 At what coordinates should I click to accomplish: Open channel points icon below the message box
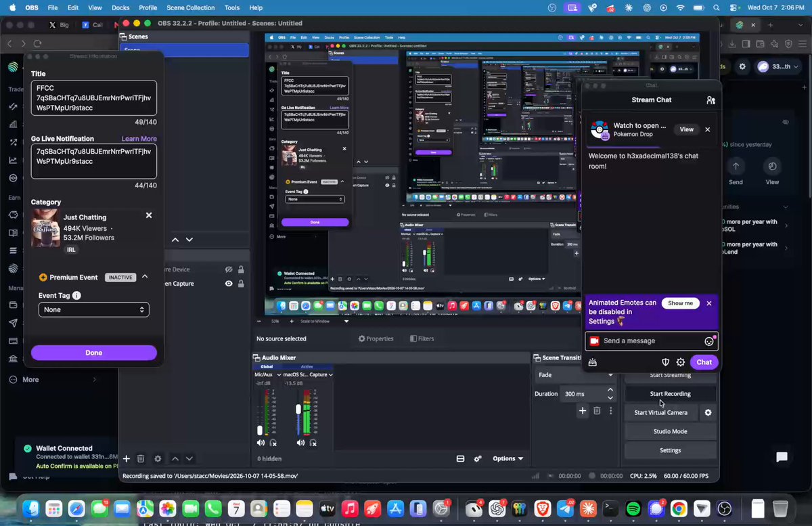(593, 362)
